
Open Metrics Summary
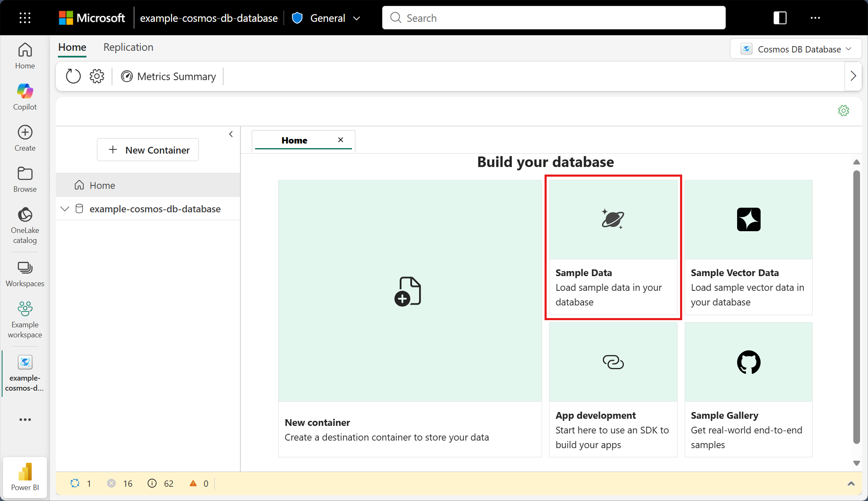[x=168, y=76]
